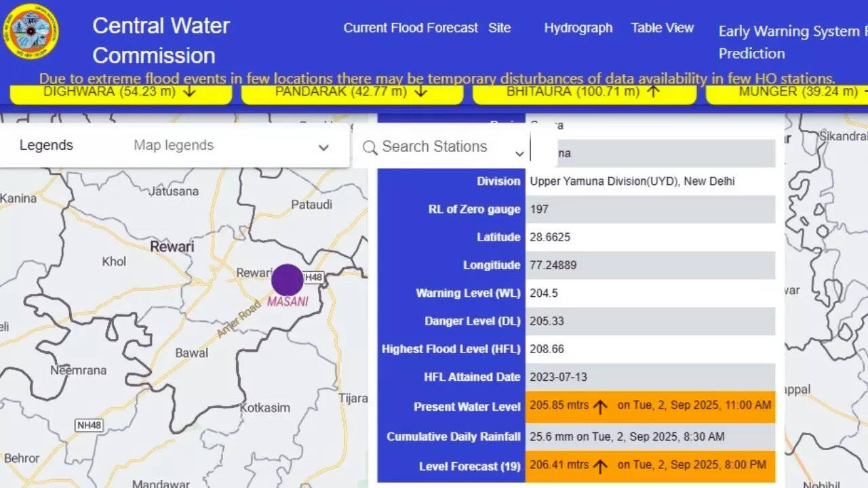The height and width of the screenshot is (488, 868).
Task: Click the up arrow beside 205.85 mtrs
Action: tap(600, 407)
